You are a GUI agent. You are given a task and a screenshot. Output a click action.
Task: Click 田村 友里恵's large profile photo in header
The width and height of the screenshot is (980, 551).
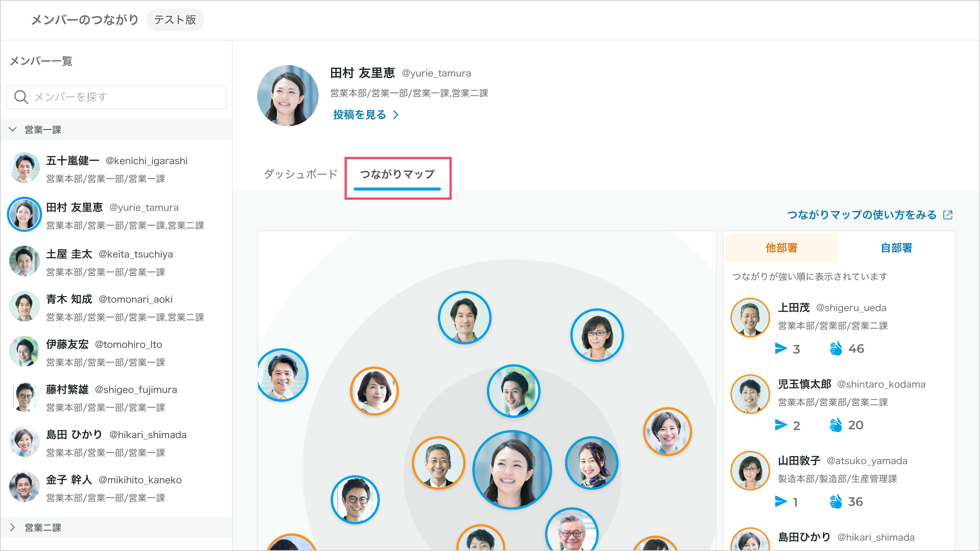[288, 96]
